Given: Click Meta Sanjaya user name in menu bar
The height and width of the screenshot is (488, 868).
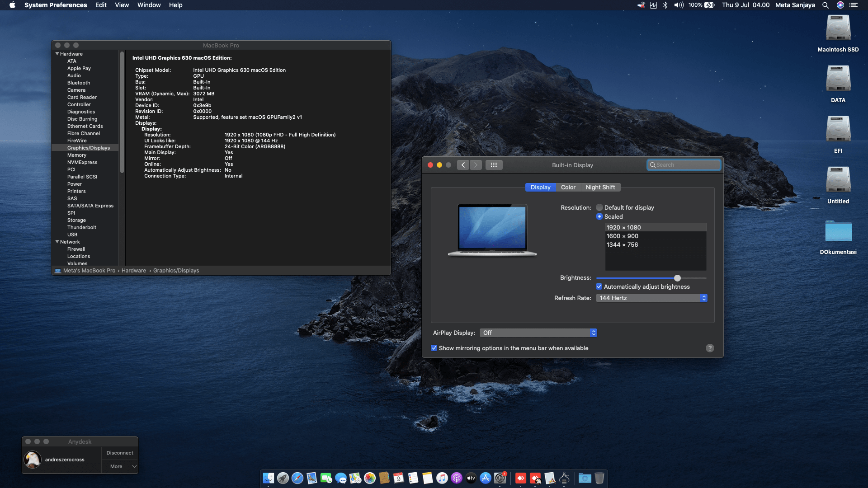Looking at the screenshot, I should [x=795, y=5].
